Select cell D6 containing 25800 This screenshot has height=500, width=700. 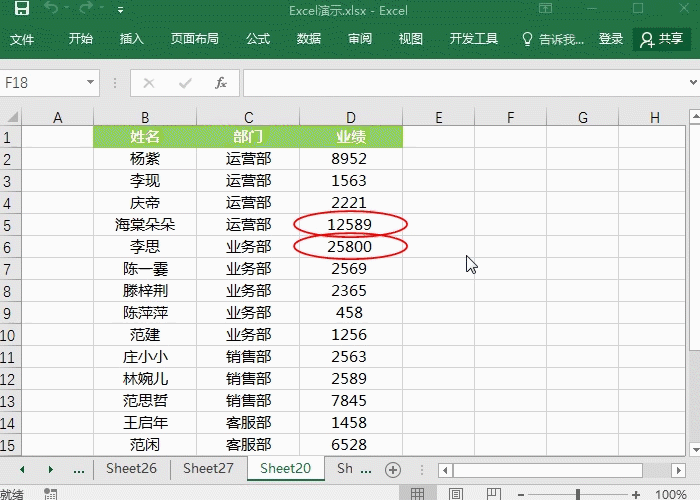point(350,246)
